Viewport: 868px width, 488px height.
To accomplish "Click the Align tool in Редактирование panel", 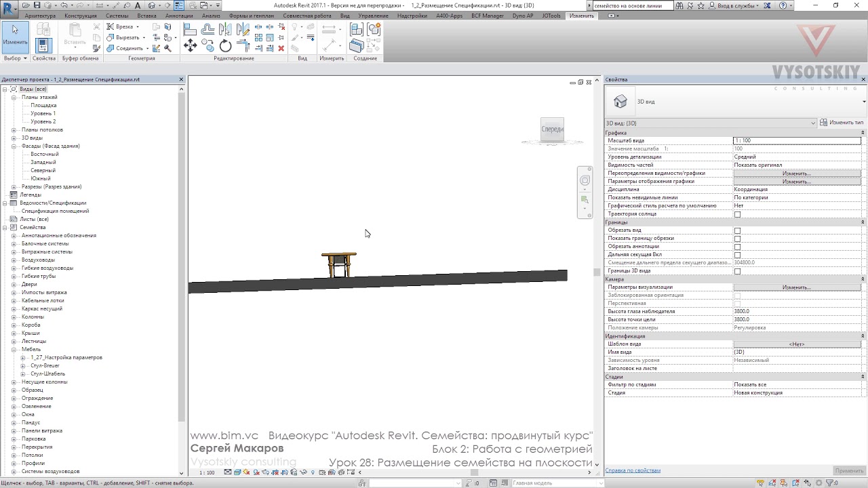I will 190,29.
